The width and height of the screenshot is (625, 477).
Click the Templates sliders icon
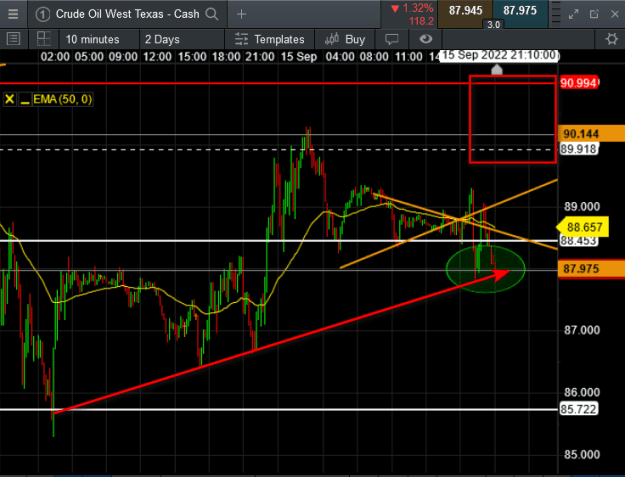(242, 39)
